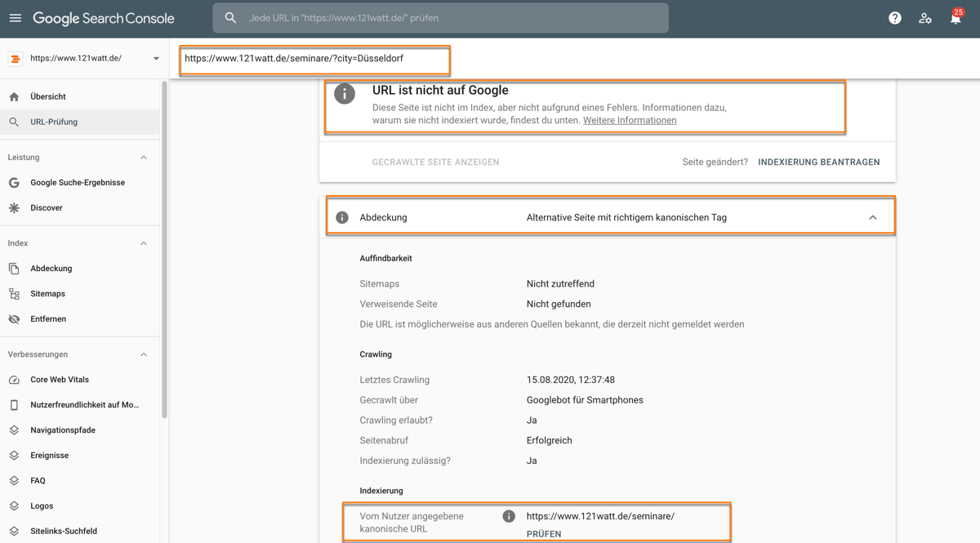Click the FAQ layers icon
This screenshot has height=543, width=980.
(14, 481)
